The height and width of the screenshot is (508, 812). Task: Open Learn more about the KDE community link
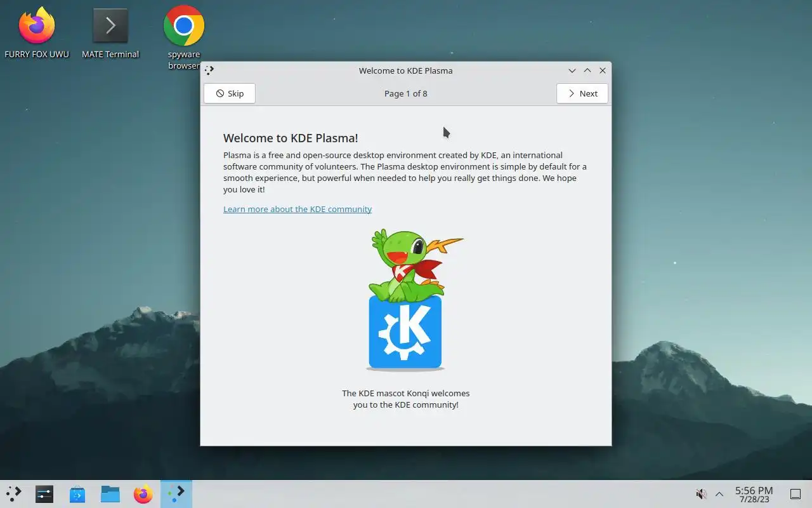pos(298,209)
